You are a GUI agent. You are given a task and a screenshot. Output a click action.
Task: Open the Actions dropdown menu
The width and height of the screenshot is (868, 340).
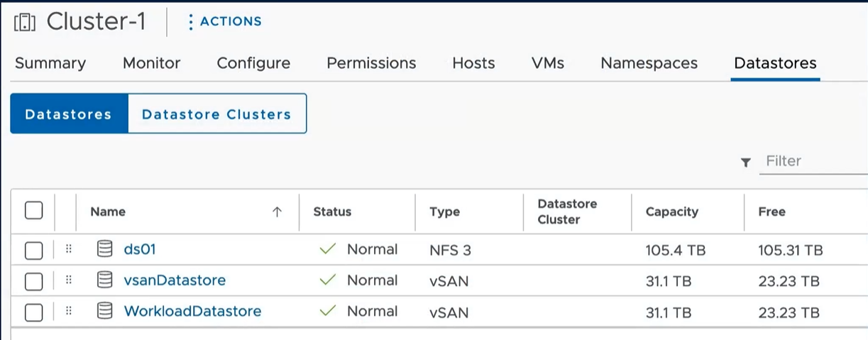click(x=224, y=22)
